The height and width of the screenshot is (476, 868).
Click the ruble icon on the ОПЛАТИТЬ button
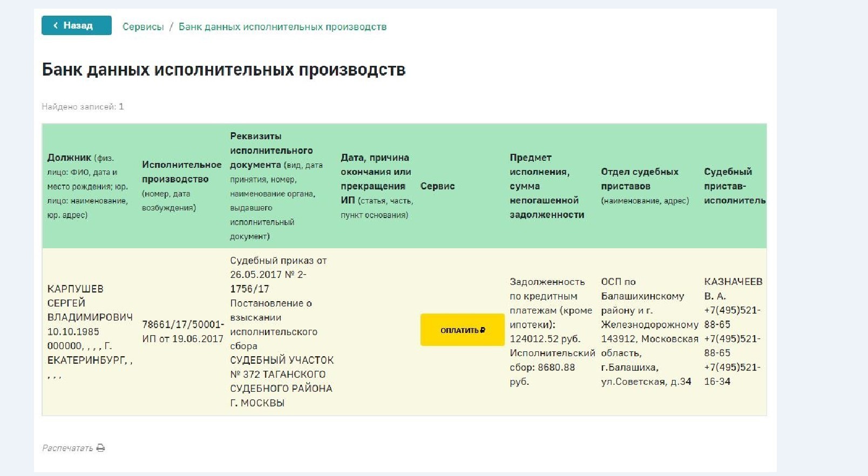click(483, 330)
